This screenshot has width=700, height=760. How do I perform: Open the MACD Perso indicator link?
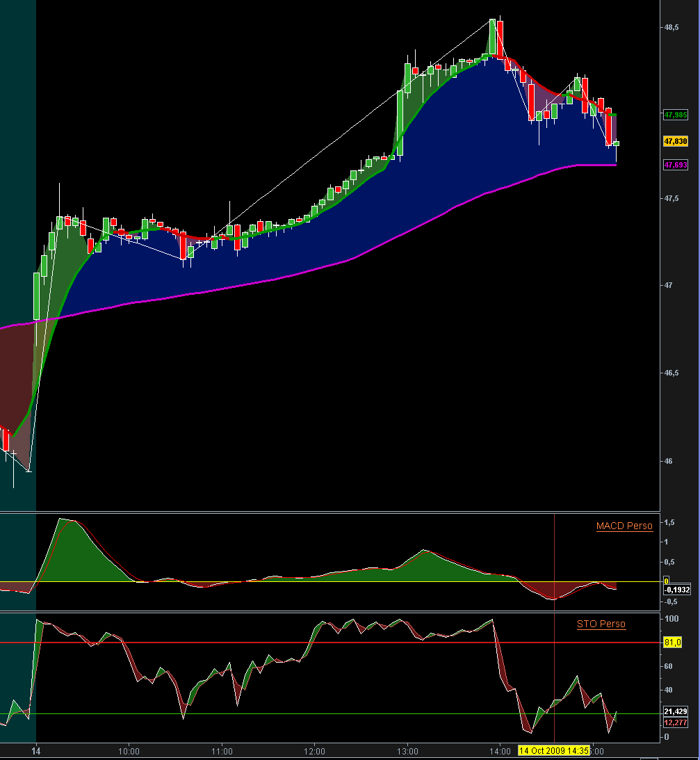tap(624, 526)
